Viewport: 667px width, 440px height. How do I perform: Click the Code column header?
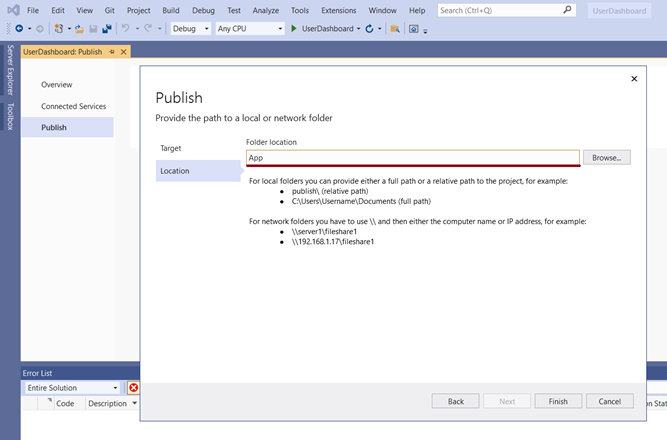click(65, 403)
